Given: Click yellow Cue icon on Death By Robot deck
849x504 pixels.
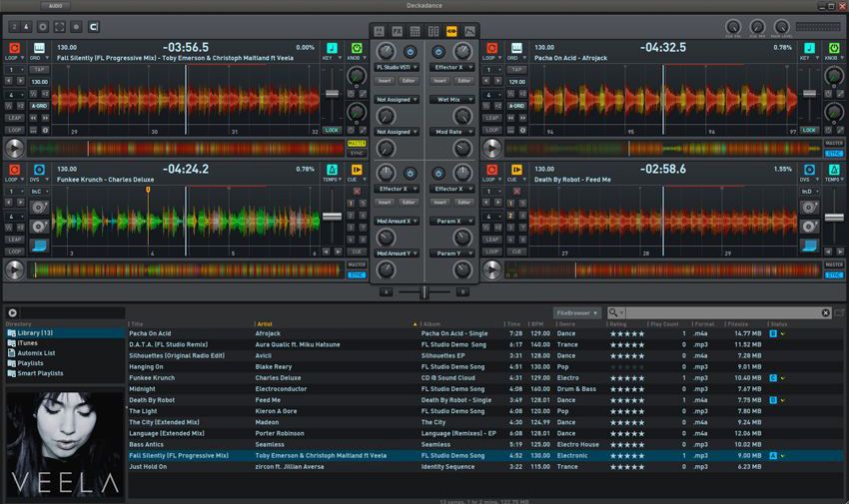Looking at the screenshot, I should tap(516, 170).
